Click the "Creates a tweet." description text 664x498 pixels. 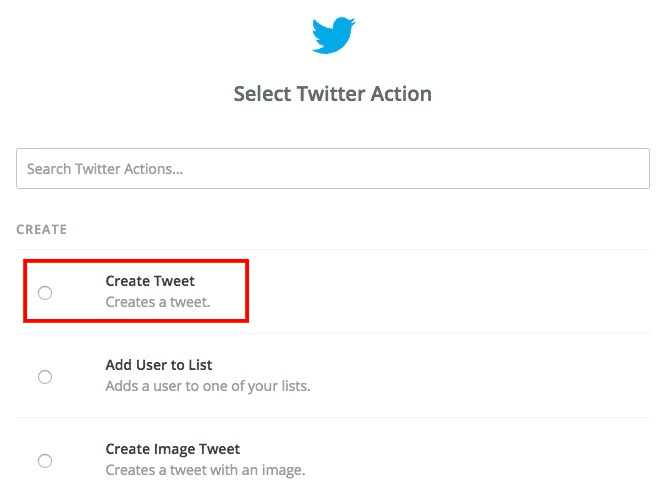tap(158, 301)
